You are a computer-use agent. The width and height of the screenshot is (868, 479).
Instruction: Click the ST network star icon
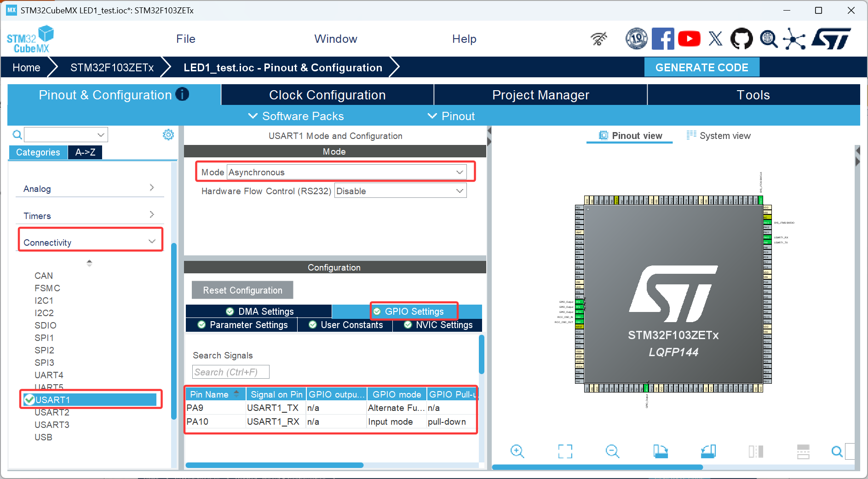point(794,39)
